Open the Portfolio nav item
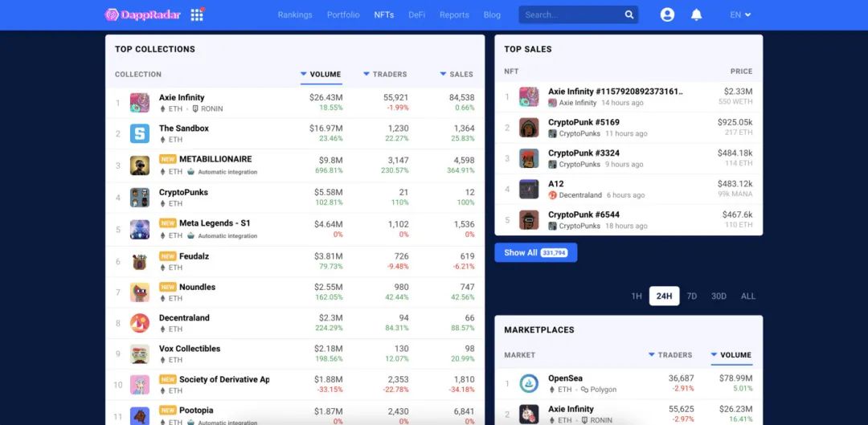 coord(343,15)
